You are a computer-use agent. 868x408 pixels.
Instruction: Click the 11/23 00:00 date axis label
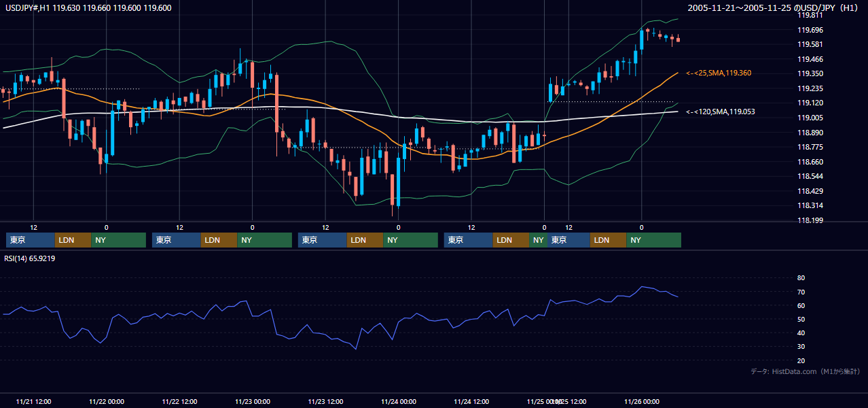point(253,401)
